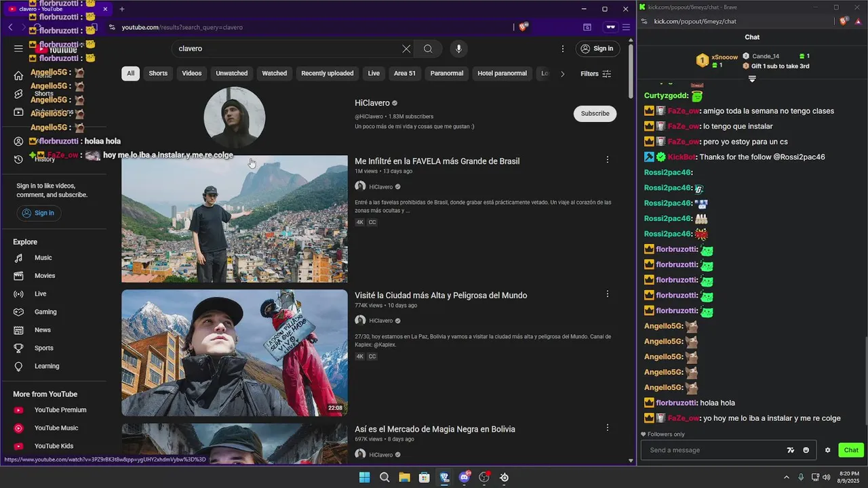Open Microsoft Store from the taskbar
Viewport: 868px width, 488px height.
click(425, 477)
